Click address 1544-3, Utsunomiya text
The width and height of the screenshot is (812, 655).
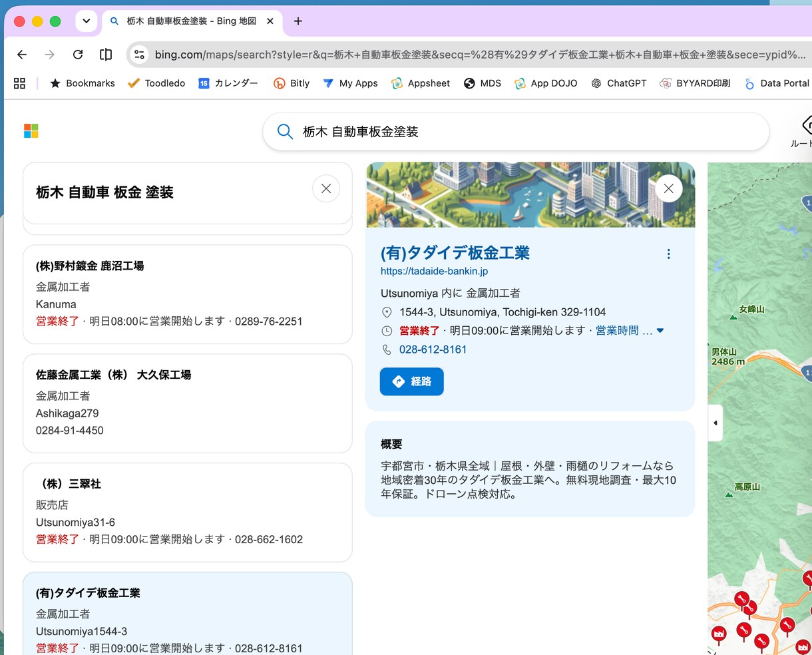click(503, 312)
